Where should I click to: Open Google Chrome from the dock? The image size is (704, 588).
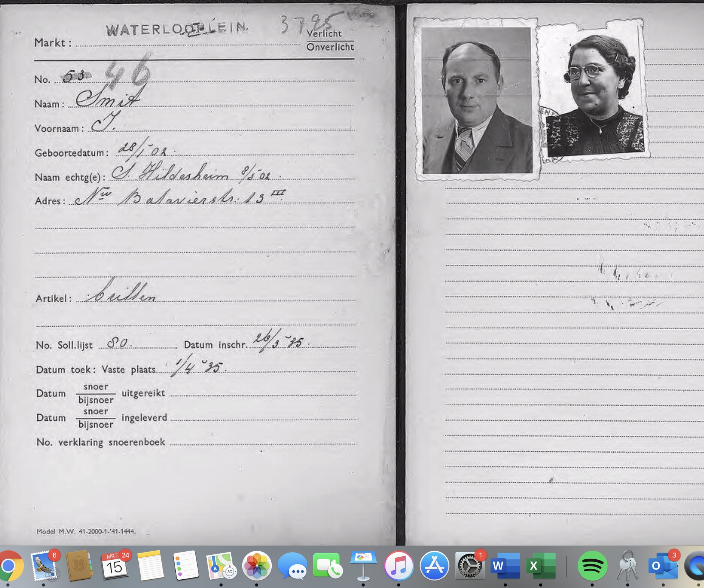(10, 566)
